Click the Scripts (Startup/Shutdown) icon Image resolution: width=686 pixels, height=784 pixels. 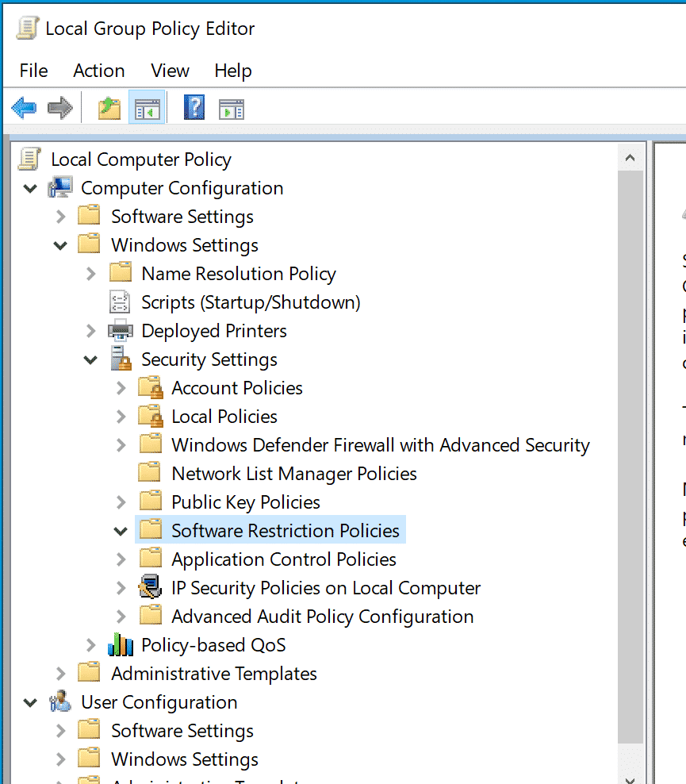(121, 302)
